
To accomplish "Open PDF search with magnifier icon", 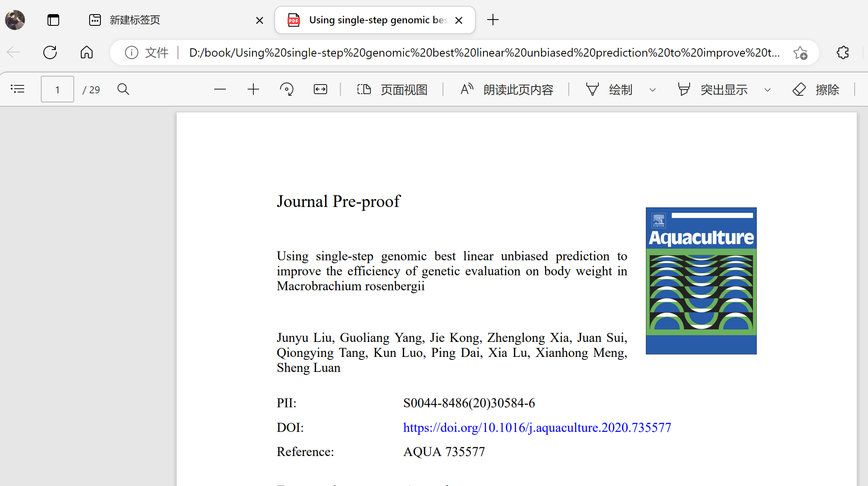I will 123,89.
